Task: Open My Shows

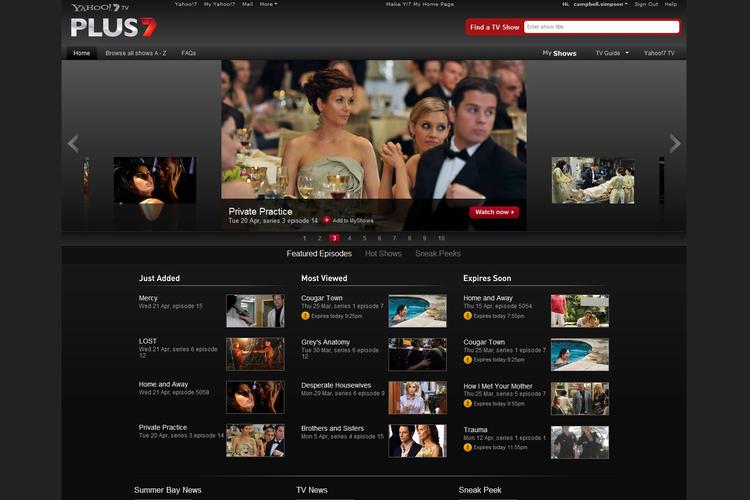Action: 559,53
